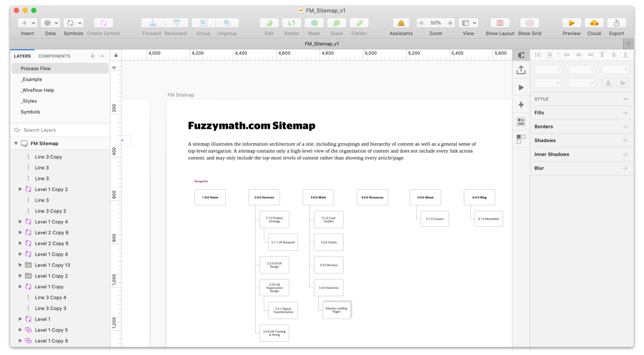The width and height of the screenshot is (644, 355).
Task: Click the zoom out minus button
Action: point(421,23)
